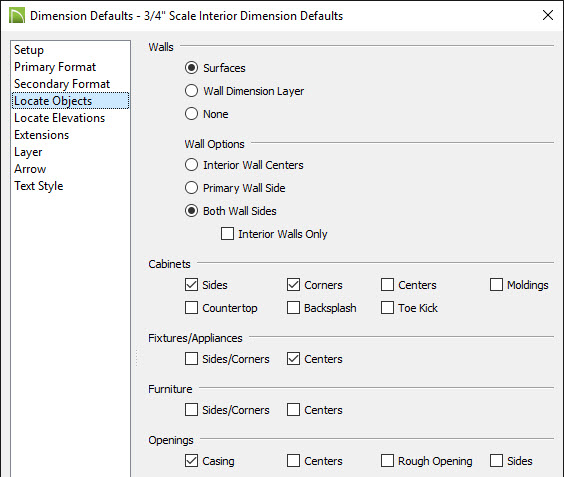This screenshot has height=477, width=564.
Task: Close the Dimension Defaults dialog
Action: [548, 15]
